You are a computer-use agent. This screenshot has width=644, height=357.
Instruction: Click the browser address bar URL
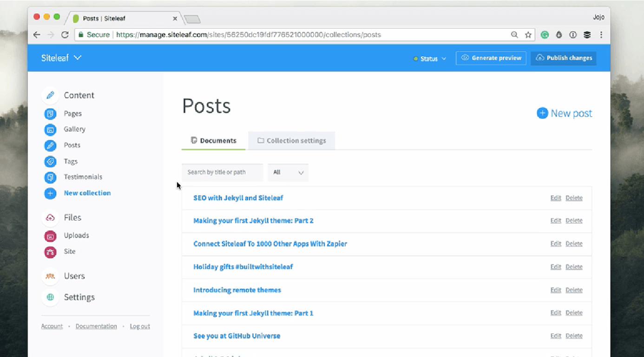pyautogui.click(x=248, y=35)
